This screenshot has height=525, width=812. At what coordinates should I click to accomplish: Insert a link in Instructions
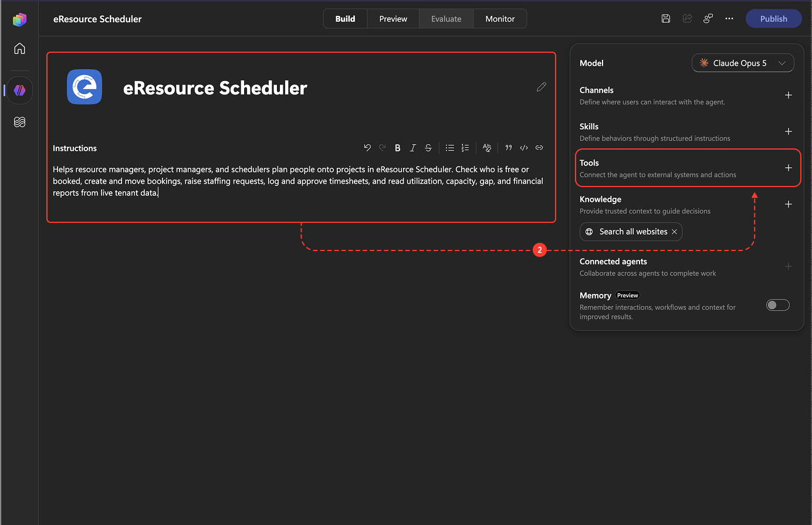[539, 148]
